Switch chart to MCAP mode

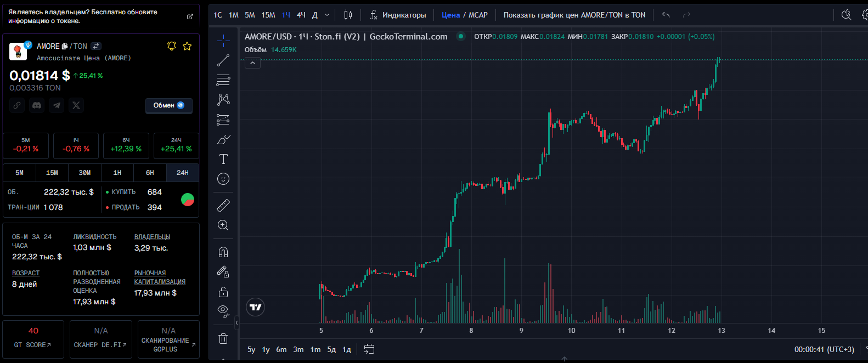click(x=478, y=15)
